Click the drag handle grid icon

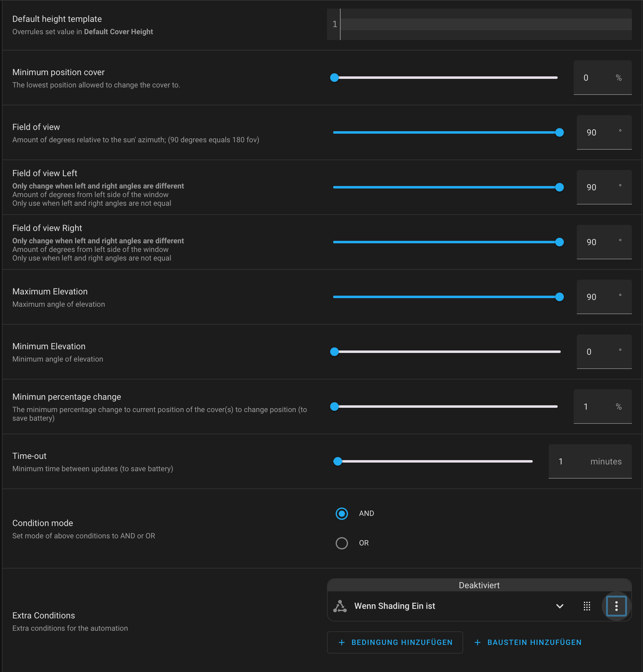pyautogui.click(x=587, y=606)
